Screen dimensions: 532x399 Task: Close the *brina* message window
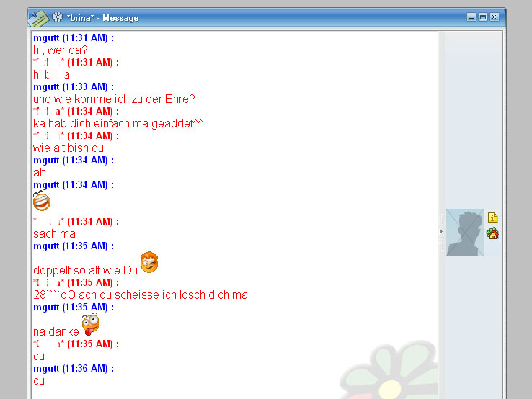tap(495, 17)
